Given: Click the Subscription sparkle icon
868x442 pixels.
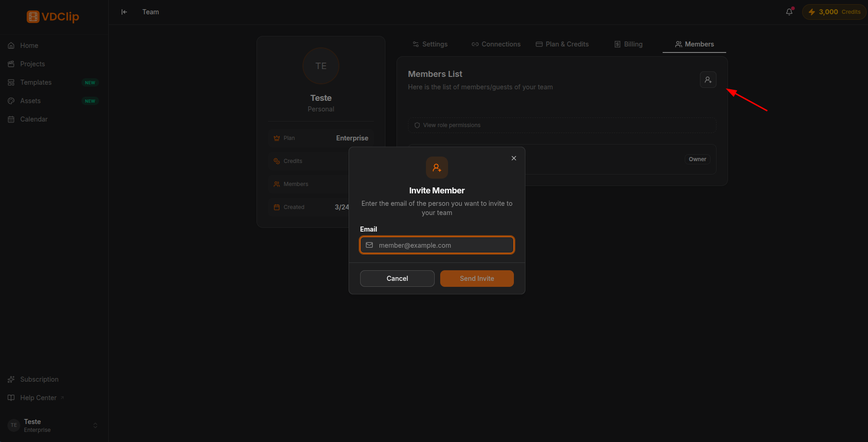Looking at the screenshot, I should click(11, 379).
